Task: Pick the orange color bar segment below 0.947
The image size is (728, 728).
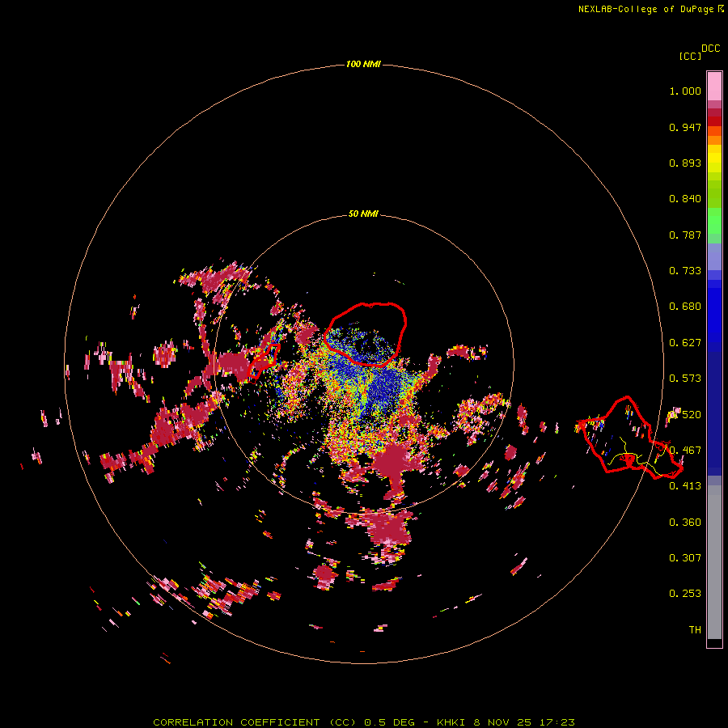Action: tap(714, 140)
